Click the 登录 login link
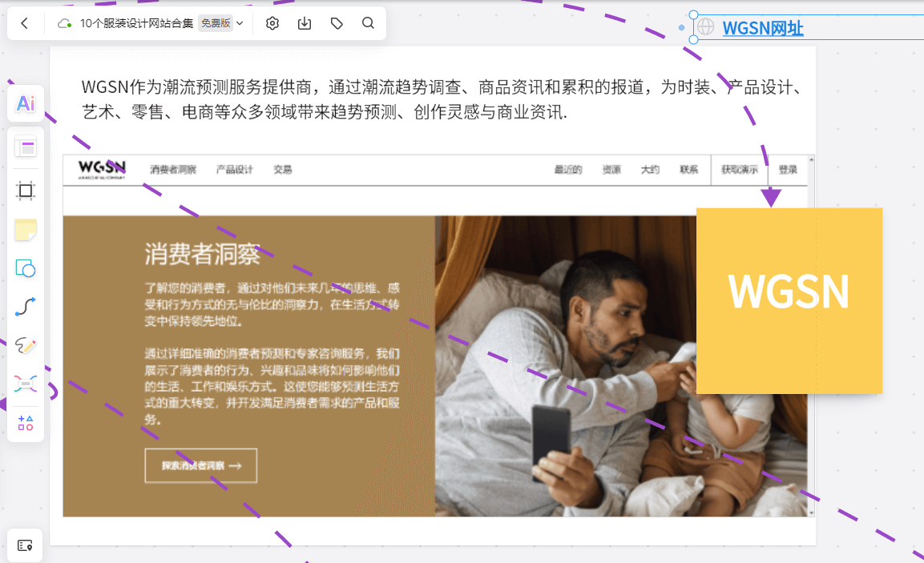 (x=788, y=170)
